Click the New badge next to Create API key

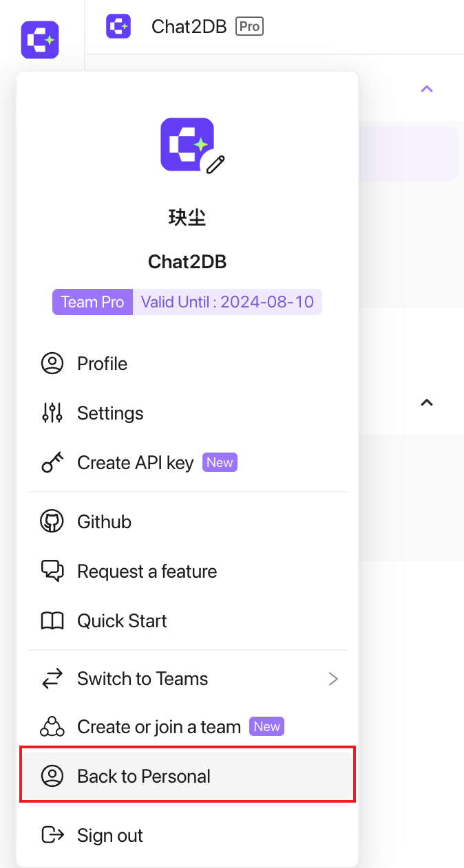(x=220, y=462)
